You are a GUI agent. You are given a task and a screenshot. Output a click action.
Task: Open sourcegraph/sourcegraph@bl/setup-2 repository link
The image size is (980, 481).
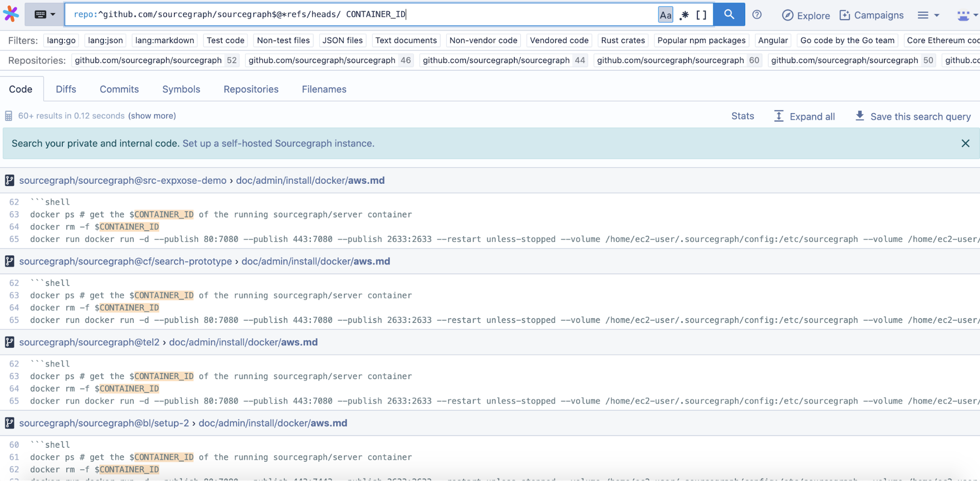click(104, 423)
